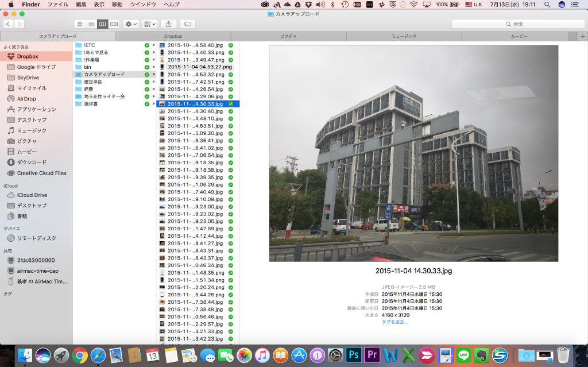Open Evernote from the Dock
Screen dimensions: 588x367
pyautogui.click(x=482, y=355)
